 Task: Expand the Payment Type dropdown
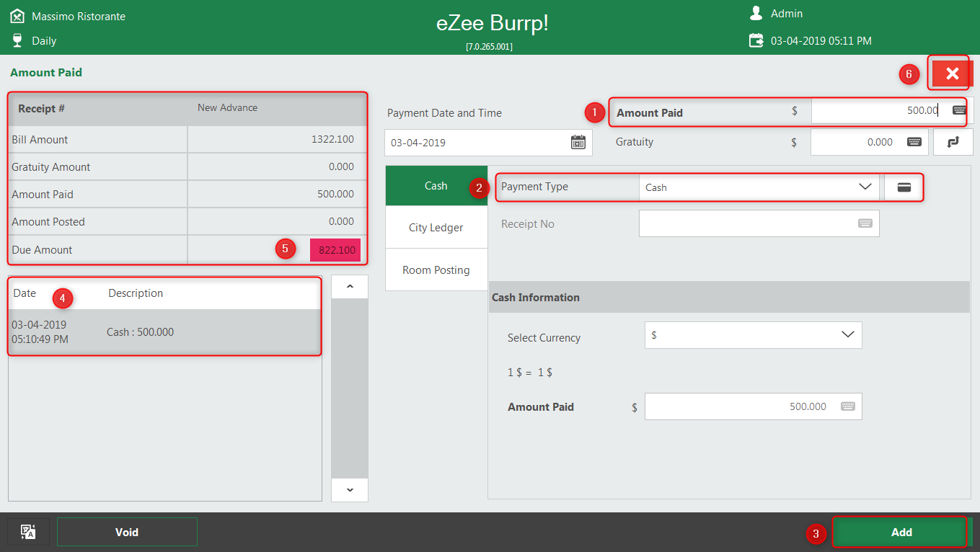(x=865, y=187)
